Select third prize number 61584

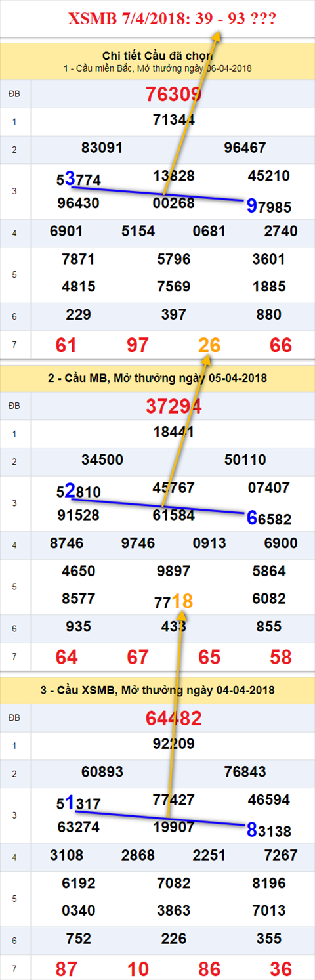[173, 515]
